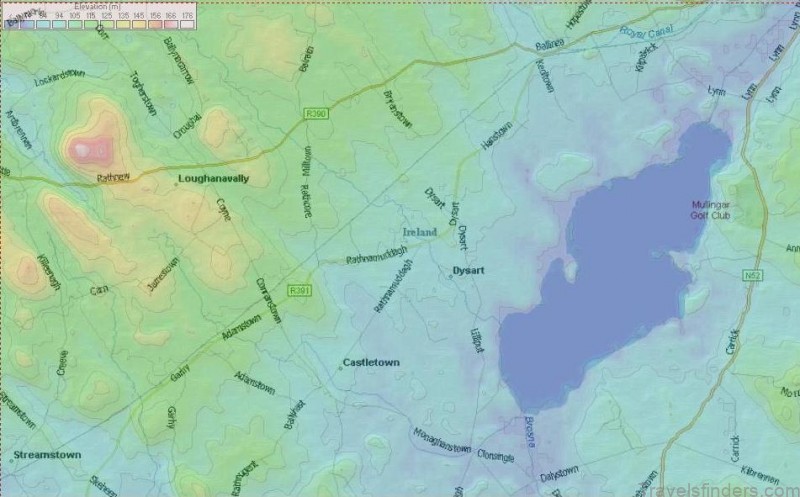Click the Clonsingle label
The width and height of the screenshot is (800, 497).
tap(495, 456)
